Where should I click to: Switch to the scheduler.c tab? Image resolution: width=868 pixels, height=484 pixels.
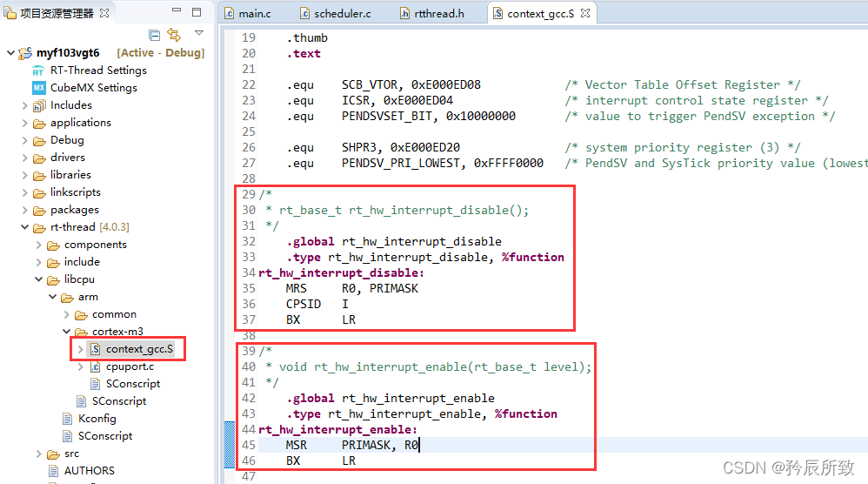point(342,14)
